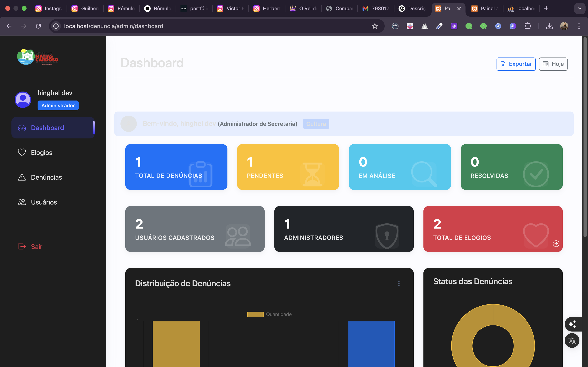Toggle the Quantidade legend in bar chart
588x367 pixels.
tap(269, 314)
